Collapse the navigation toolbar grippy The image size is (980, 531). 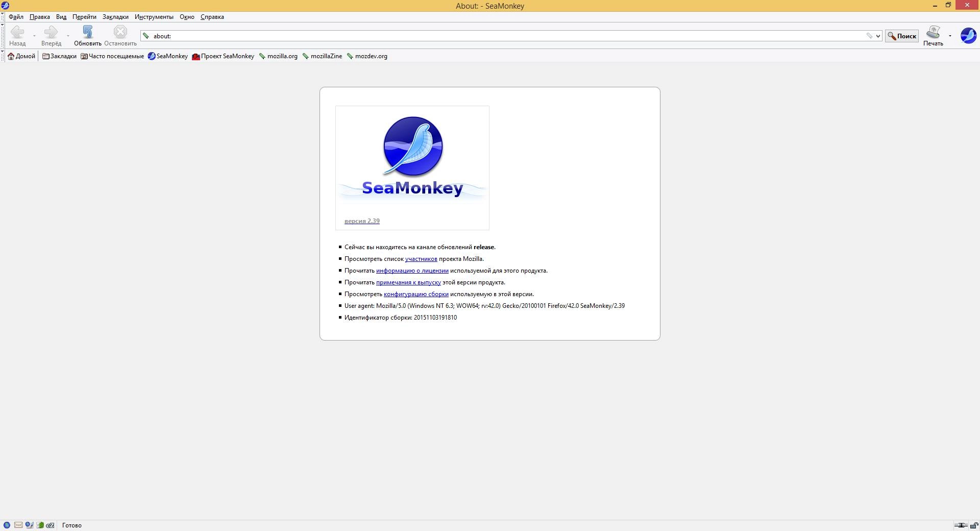3,36
